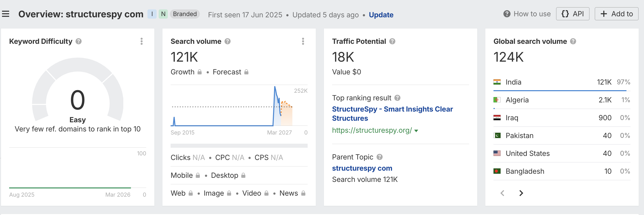
Task: Click the I intent badge
Action: click(152, 14)
